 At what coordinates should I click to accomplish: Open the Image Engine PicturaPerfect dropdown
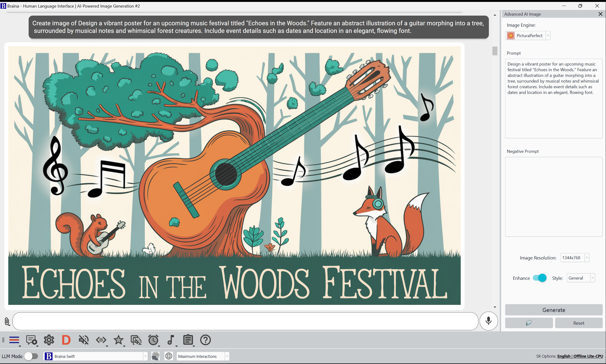(528, 35)
